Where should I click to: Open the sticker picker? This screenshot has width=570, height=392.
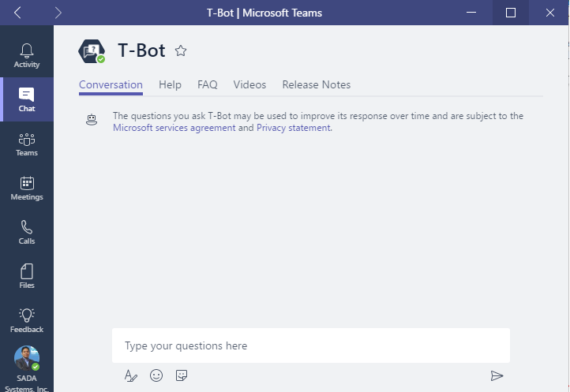(181, 375)
